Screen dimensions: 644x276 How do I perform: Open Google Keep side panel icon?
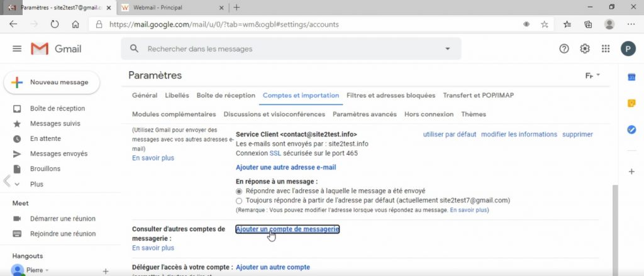coord(631,104)
